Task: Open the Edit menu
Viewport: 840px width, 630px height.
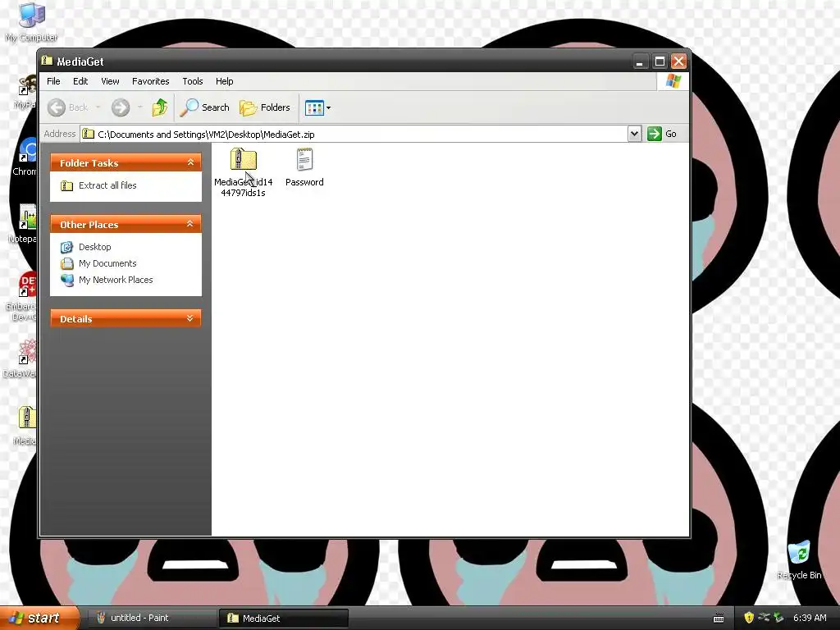Action: point(80,81)
